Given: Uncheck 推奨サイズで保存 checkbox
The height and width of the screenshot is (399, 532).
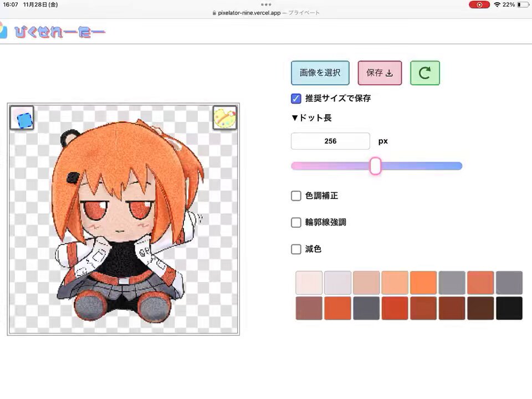Looking at the screenshot, I should pos(296,99).
